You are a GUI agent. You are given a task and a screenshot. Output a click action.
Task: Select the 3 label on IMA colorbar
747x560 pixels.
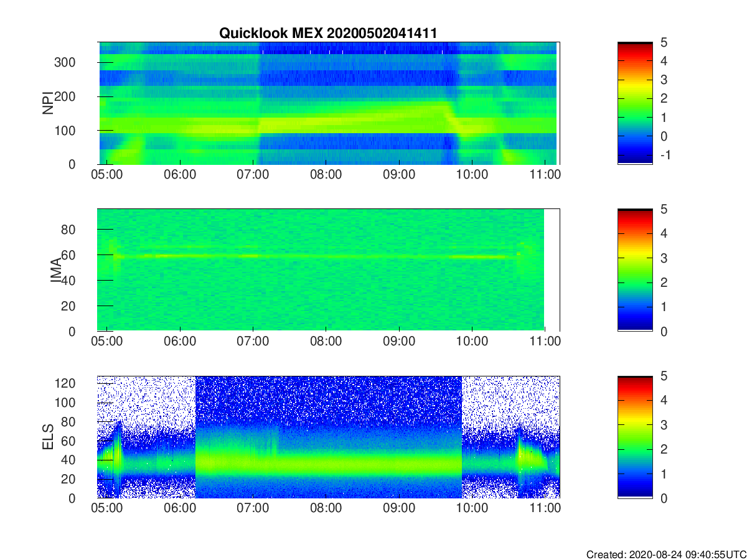click(663, 258)
